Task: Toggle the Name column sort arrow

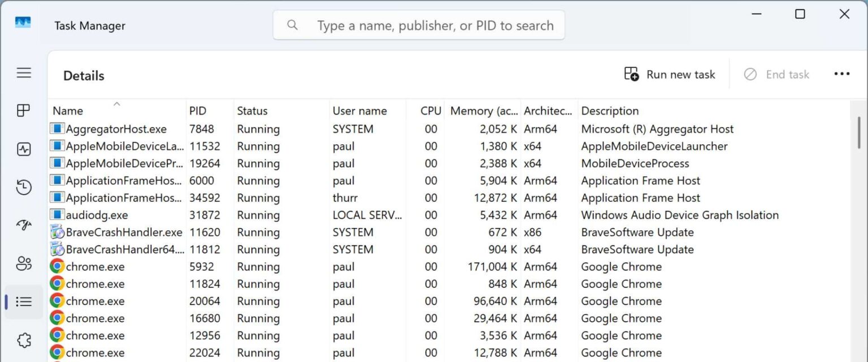Action: tap(116, 104)
